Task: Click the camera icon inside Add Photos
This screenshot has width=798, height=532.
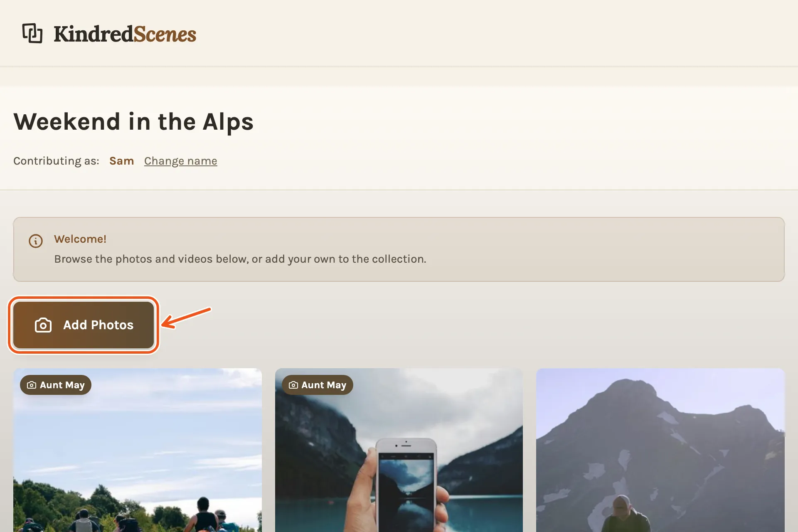Action: 43,325
